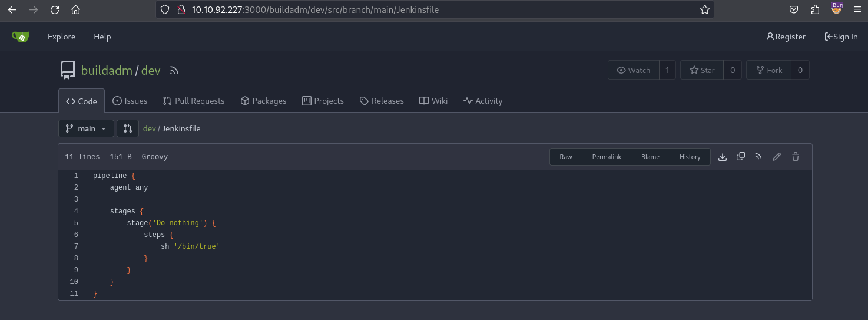The image size is (868, 320).
Task: Bookmark this page with star icon
Action: (x=704, y=9)
